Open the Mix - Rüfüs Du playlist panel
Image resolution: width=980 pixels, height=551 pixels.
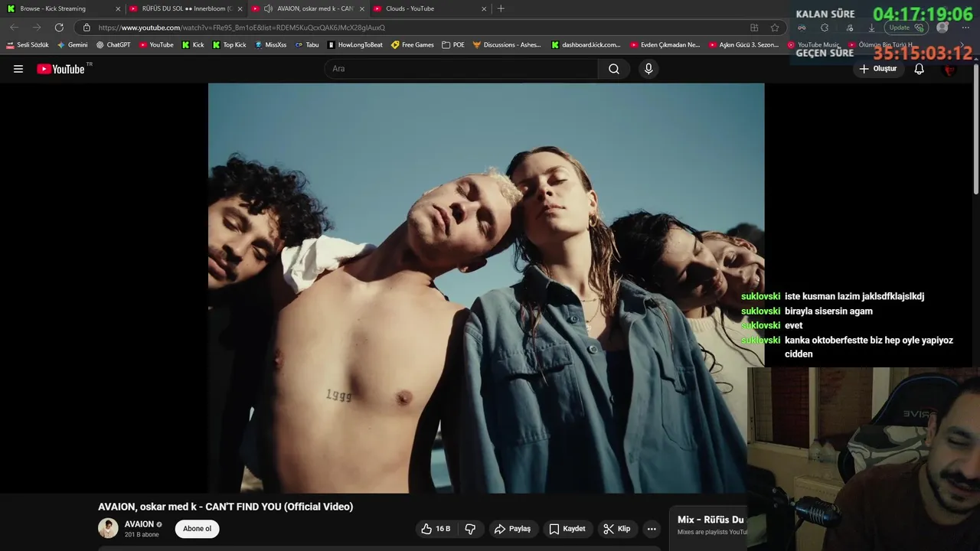(709, 525)
